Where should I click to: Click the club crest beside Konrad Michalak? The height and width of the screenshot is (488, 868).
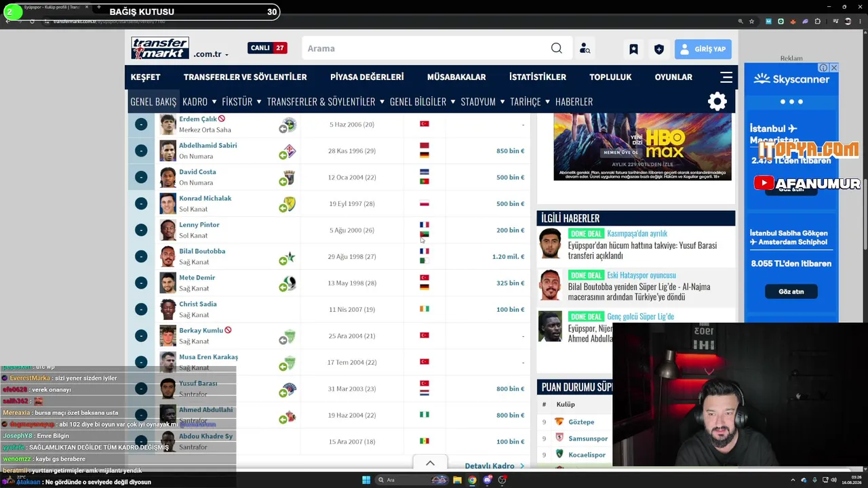click(289, 203)
